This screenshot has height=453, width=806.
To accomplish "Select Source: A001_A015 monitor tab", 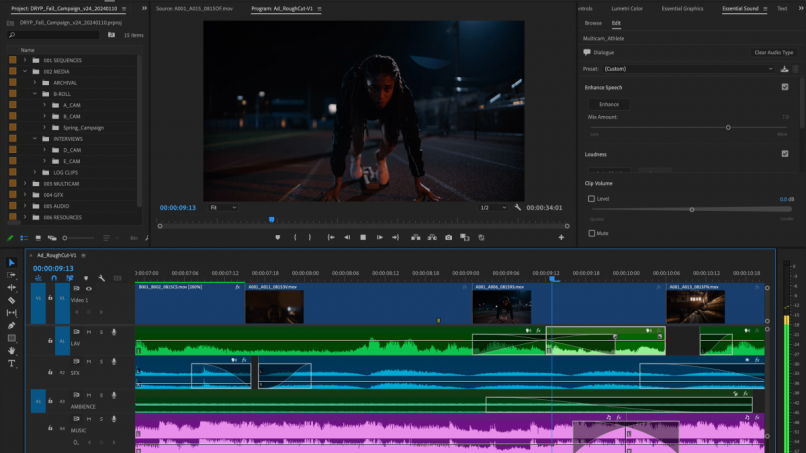I will 194,9.
